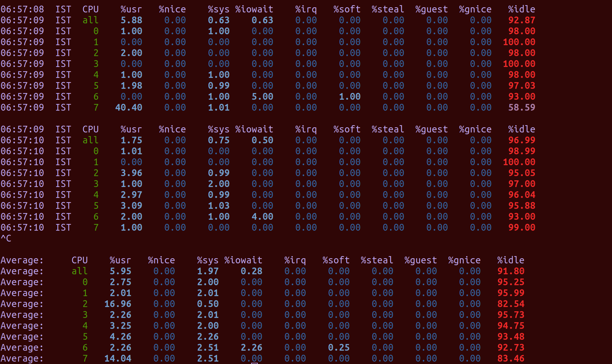Click the 95.05 %idle value

tap(522, 173)
